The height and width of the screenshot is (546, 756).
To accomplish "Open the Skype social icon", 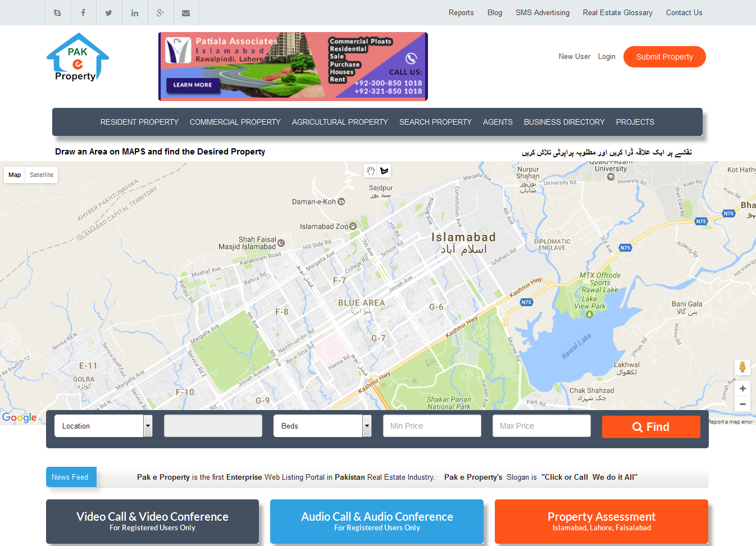I will click(57, 12).
